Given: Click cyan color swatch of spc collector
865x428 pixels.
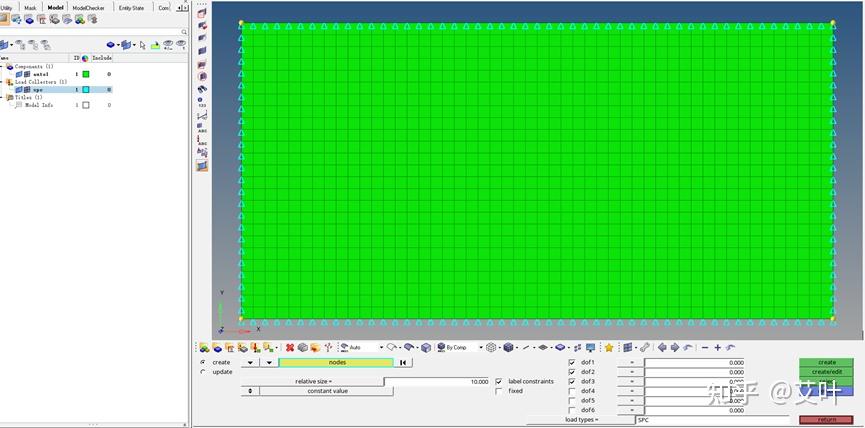Looking at the screenshot, I should [86, 89].
